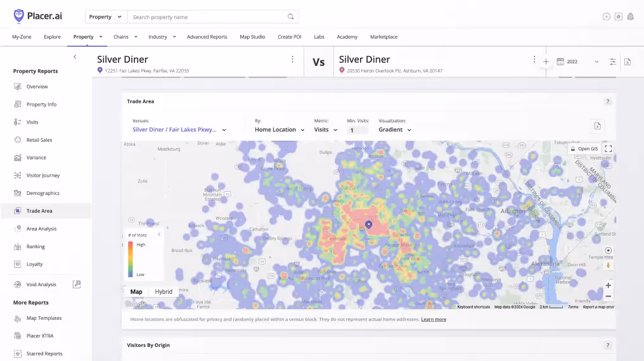Open Property Info report
This screenshot has height=361, width=644.
tap(41, 104)
